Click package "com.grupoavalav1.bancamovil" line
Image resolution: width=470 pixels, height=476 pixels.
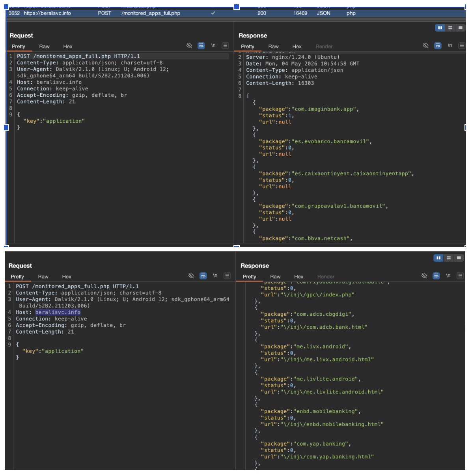[x=323, y=206]
